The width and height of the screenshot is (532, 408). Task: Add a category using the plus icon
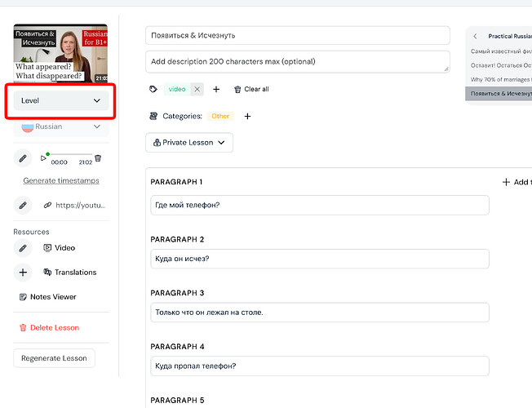(247, 116)
